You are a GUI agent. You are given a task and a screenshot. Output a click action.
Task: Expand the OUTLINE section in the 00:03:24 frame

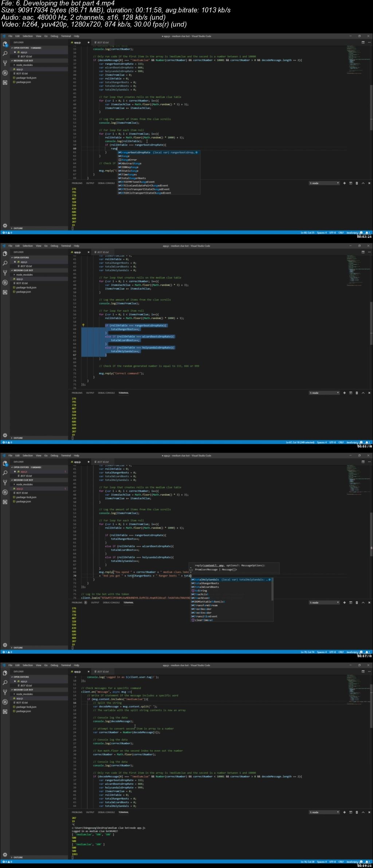(39, 228)
